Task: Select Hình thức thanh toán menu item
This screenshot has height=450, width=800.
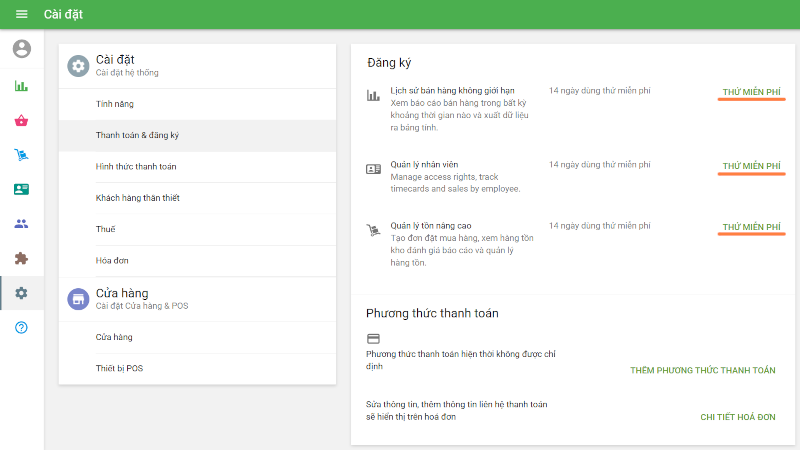Action: (136, 166)
